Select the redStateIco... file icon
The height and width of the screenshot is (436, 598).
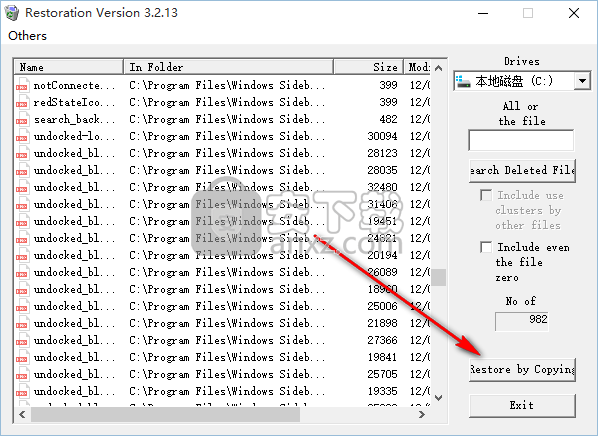click(x=22, y=102)
